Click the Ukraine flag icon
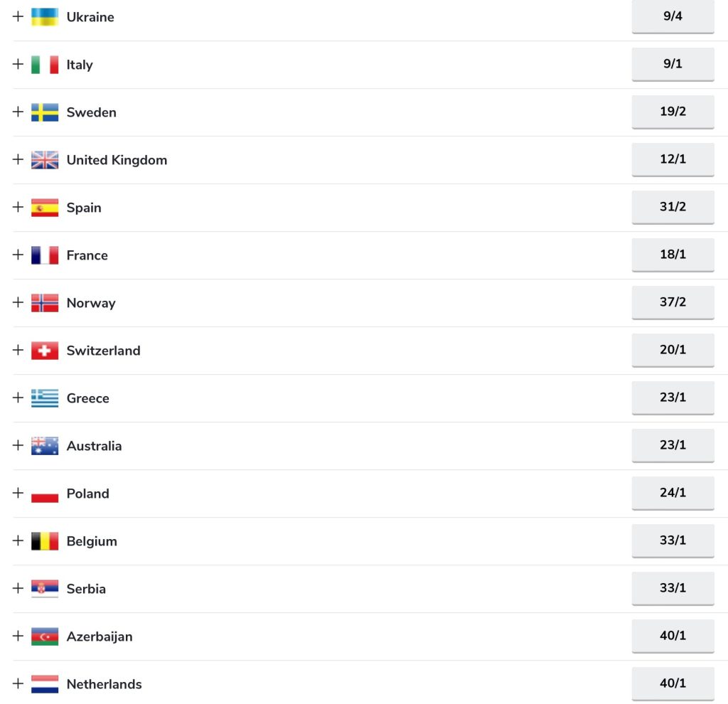728x704 pixels. point(45,17)
